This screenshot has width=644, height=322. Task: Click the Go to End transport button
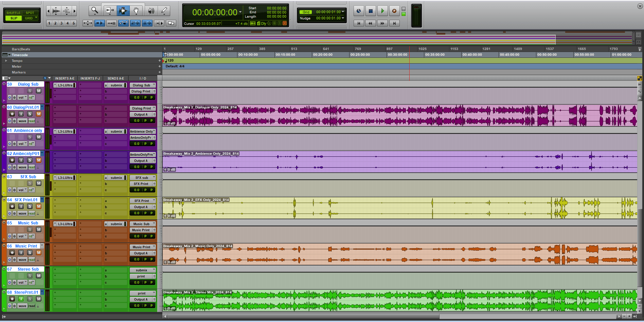pyautogui.click(x=394, y=23)
